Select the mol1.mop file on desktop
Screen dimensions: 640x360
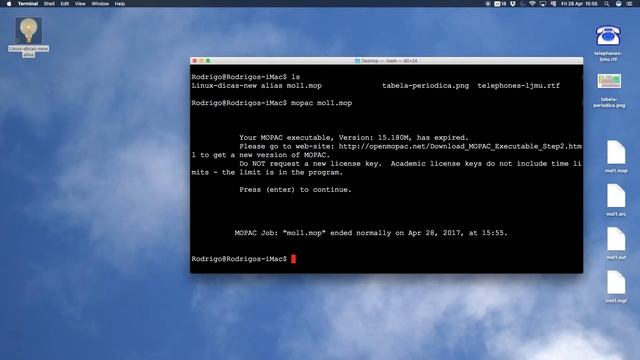(x=616, y=152)
